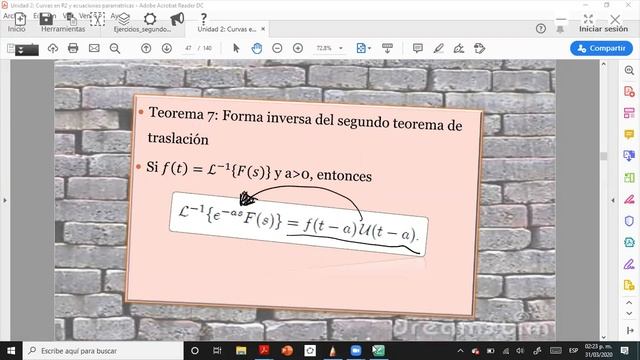Send file by email envelope icon
Viewport: 640px width, 360px height.
(x=94, y=48)
